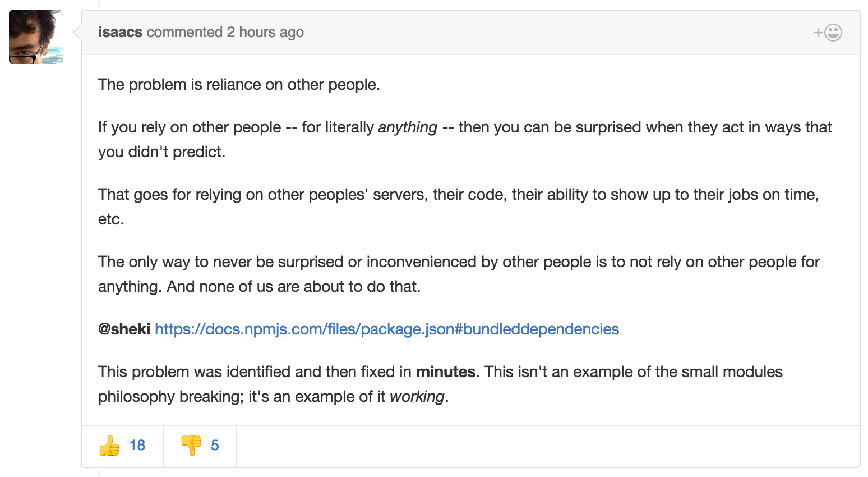The image size is (868, 477).
Task: Click "And none of us are about to do that."
Action: coord(293,287)
